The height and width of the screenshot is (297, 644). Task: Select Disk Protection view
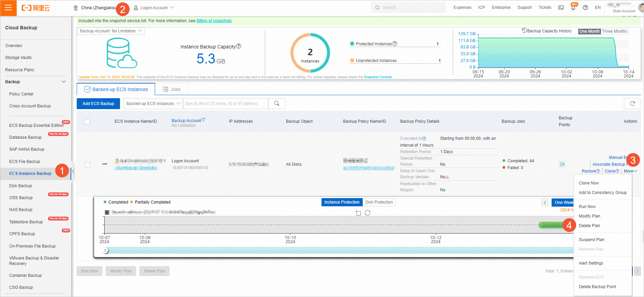coord(379,202)
